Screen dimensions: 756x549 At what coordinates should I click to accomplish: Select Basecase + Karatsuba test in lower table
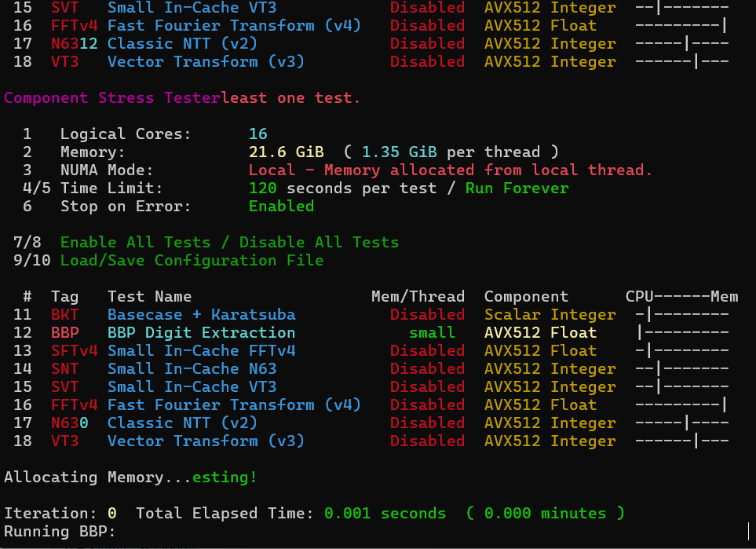[x=202, y=314]
